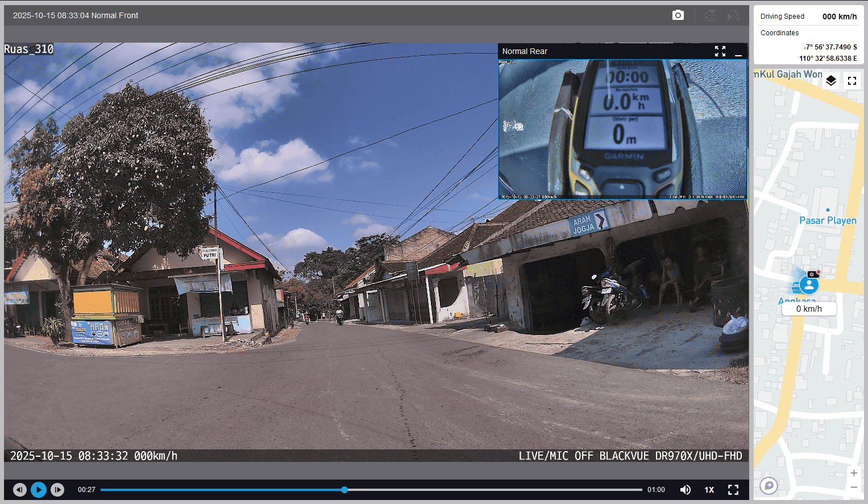Viewport: 868px width, 504px height.
Task: Click the Pasar Playen map label
Action: click(x=827, y=221)
